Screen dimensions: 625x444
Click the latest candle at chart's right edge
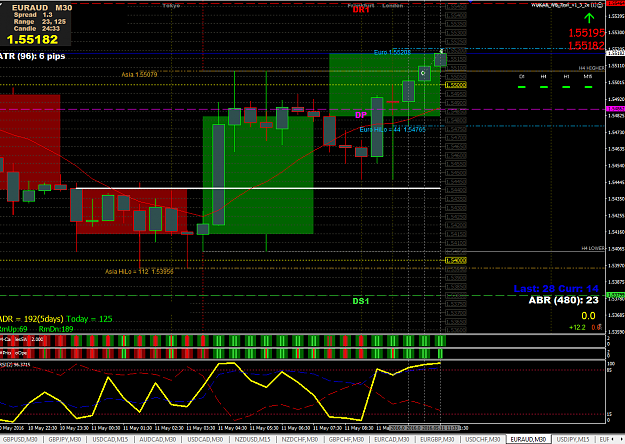(440, 60)
